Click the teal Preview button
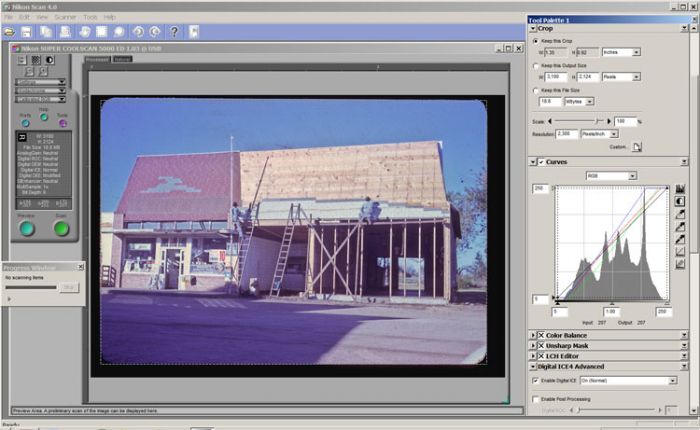 [27, 229]
